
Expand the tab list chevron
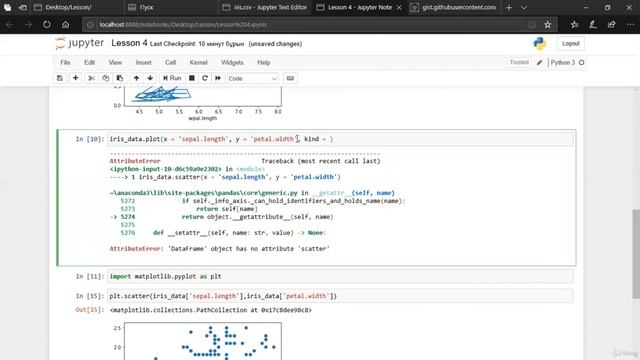click(x=524, y=7)
